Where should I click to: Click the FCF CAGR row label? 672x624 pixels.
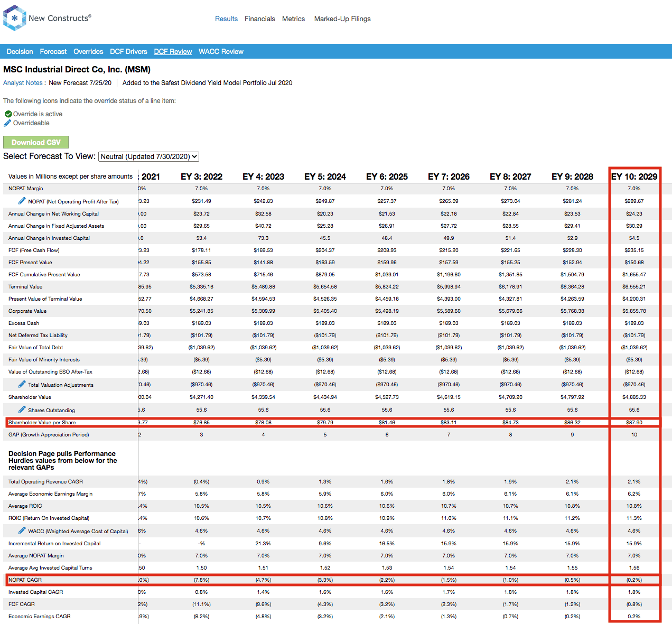click(x=22, y=604)
